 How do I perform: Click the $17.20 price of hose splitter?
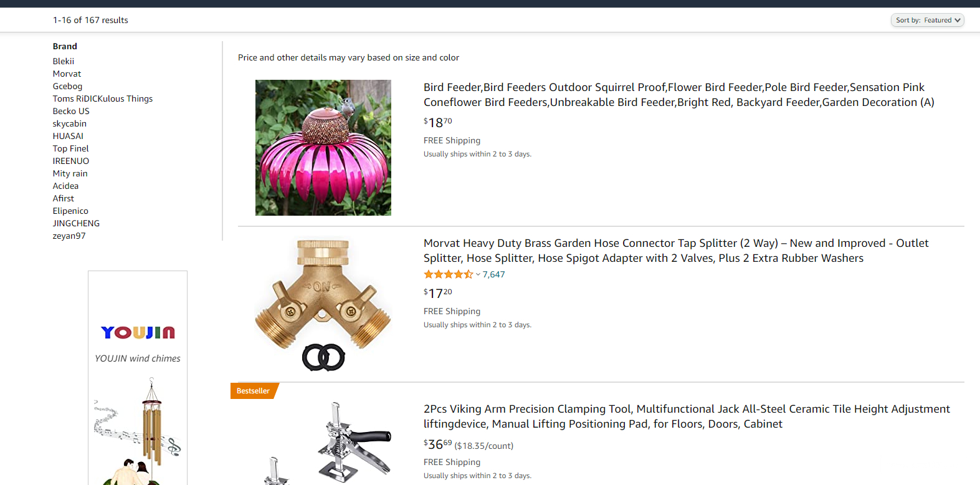tap(438, 293)
